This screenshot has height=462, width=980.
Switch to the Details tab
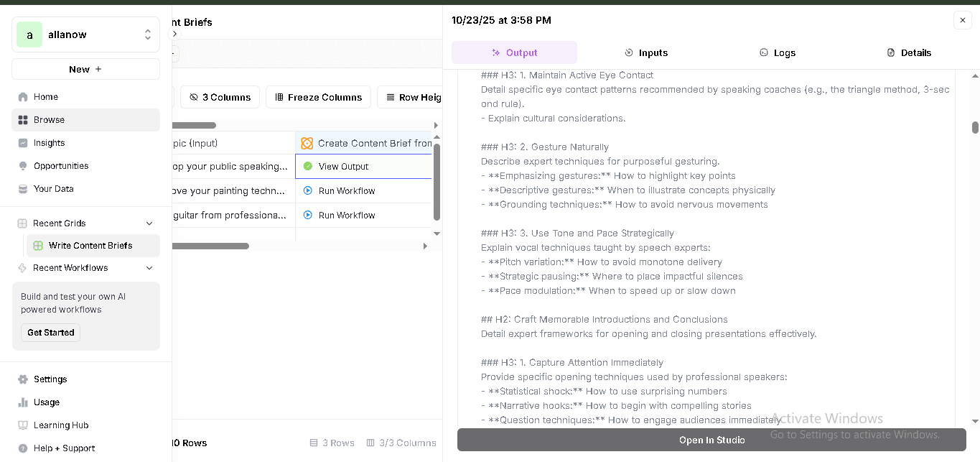[909, 52]
